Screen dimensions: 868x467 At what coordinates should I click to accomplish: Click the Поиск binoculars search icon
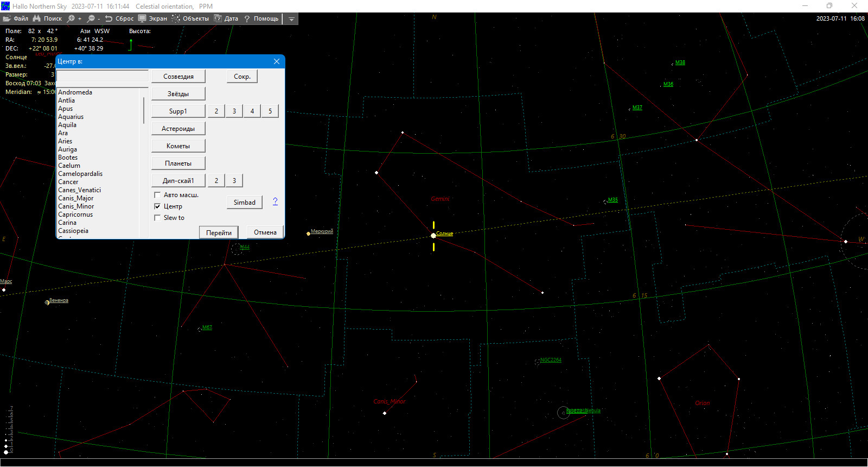37,18
